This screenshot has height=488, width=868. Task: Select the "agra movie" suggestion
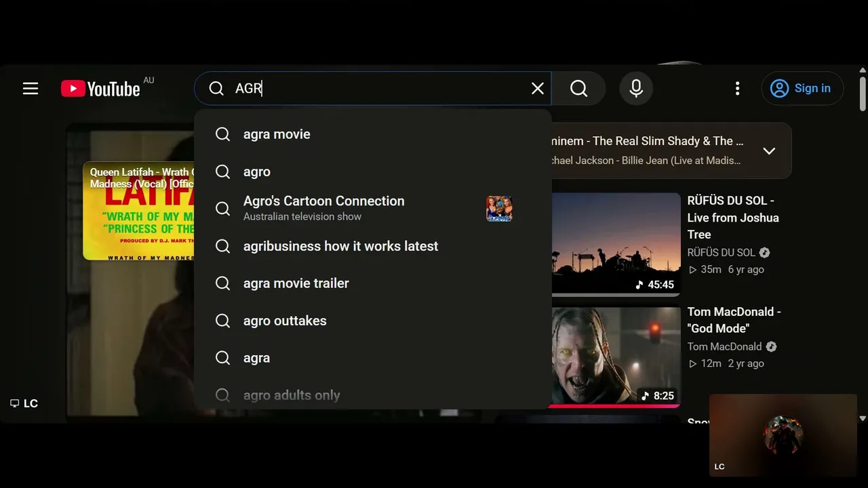(373, 134)
